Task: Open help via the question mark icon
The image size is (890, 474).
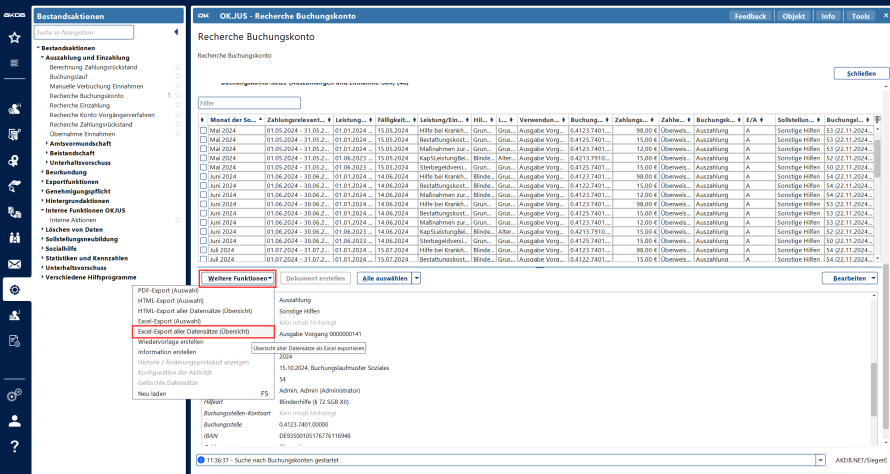Action: 15,446
